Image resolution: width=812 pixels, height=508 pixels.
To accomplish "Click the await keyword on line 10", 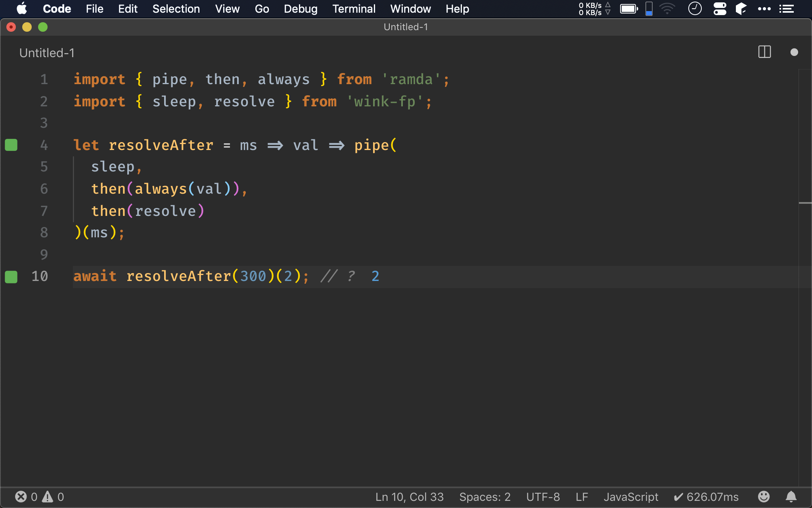I will click(x=95, y=276).
